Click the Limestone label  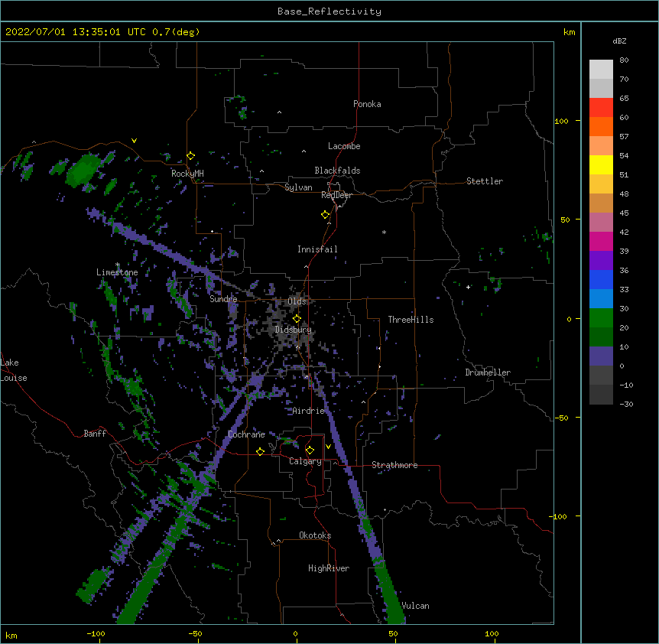pos(117,272)
